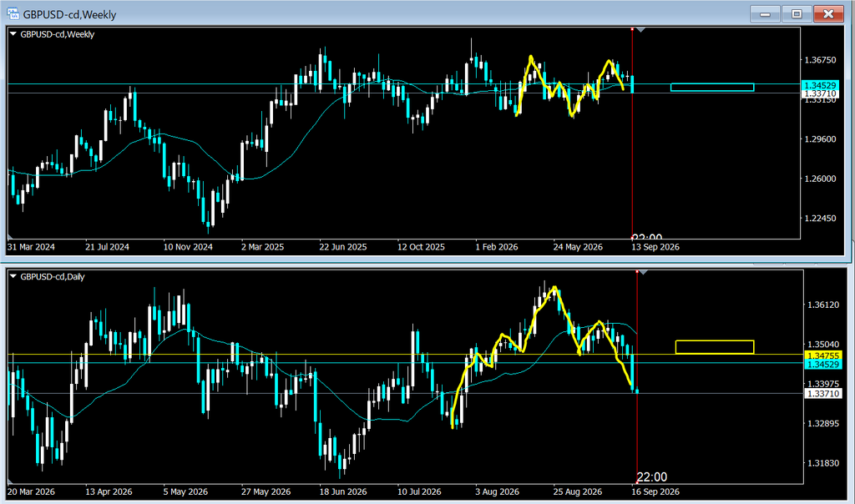Click the white 1.33710 price label on Daily chart

pyautogui.click(x=822, y=393)
